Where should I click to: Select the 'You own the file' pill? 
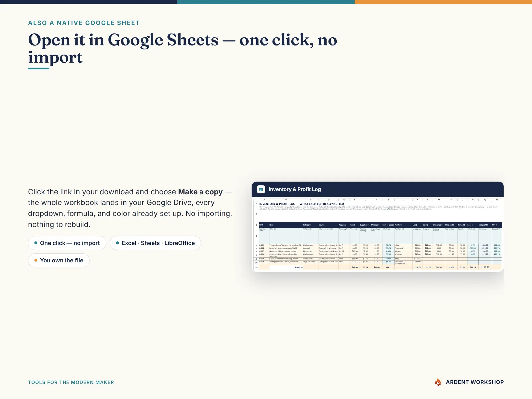(x=59, y=260)
